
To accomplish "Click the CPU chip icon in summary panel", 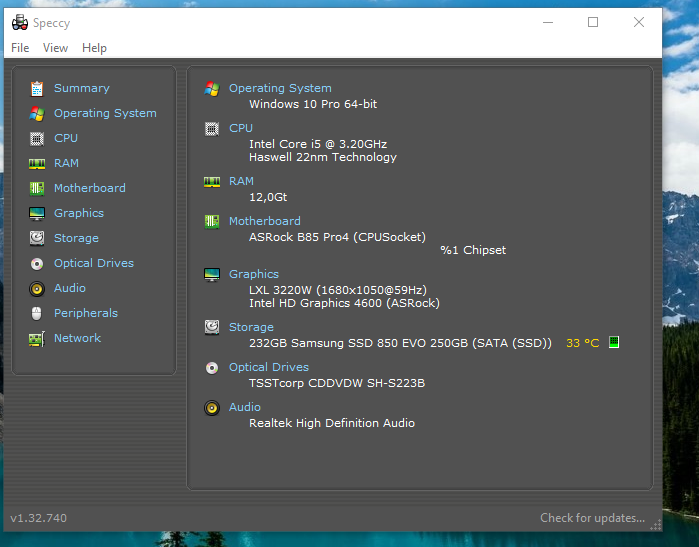I will 212,129.
